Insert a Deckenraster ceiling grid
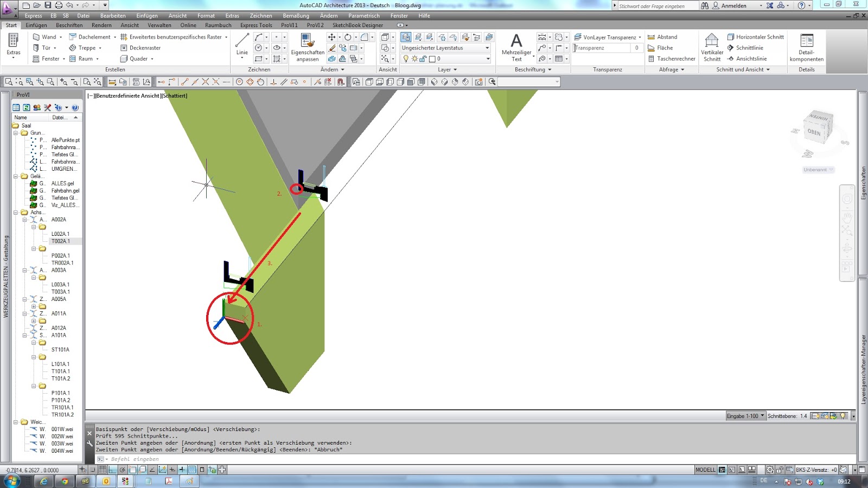This screenshot has height=488, width=868. click(140, 48)
